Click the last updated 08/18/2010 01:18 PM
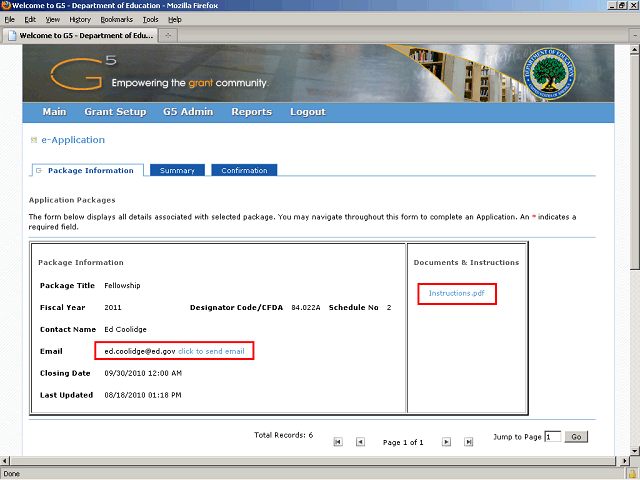Viewport: 640px width, 480px height. (143, 396)
